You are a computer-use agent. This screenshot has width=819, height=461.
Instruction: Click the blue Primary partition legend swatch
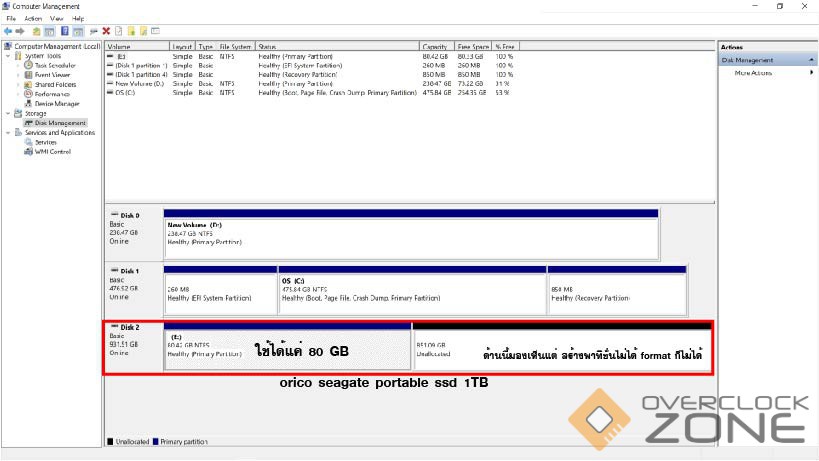pyautogui.click(x=155, y=441)
